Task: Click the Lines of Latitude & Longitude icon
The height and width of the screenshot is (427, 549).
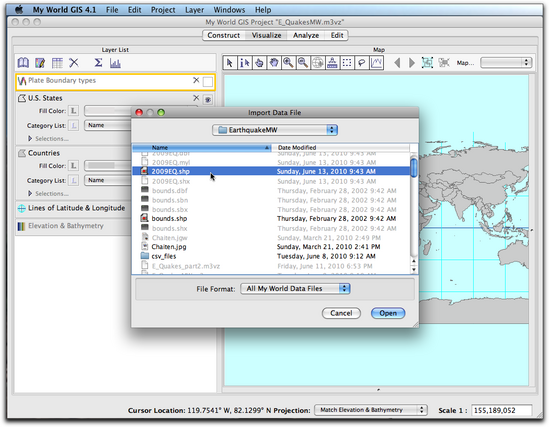Action: 22,208
